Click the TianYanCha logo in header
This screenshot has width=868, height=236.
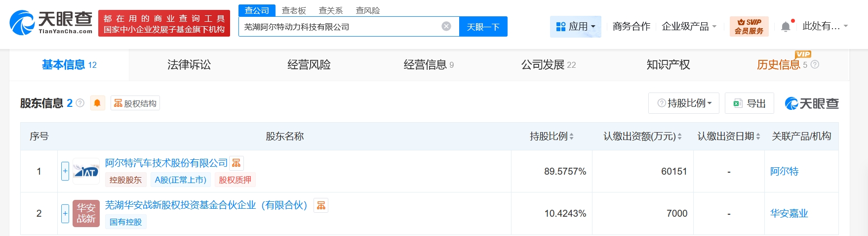point(51,23)
